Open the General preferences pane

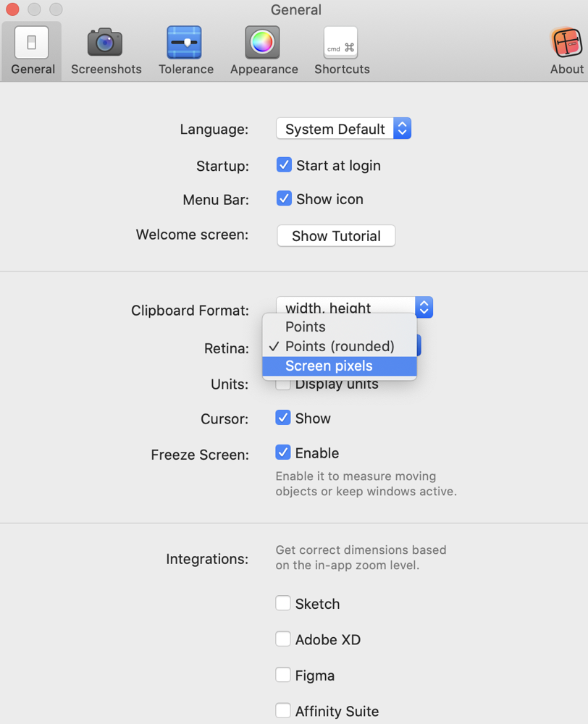coord(33,51)
